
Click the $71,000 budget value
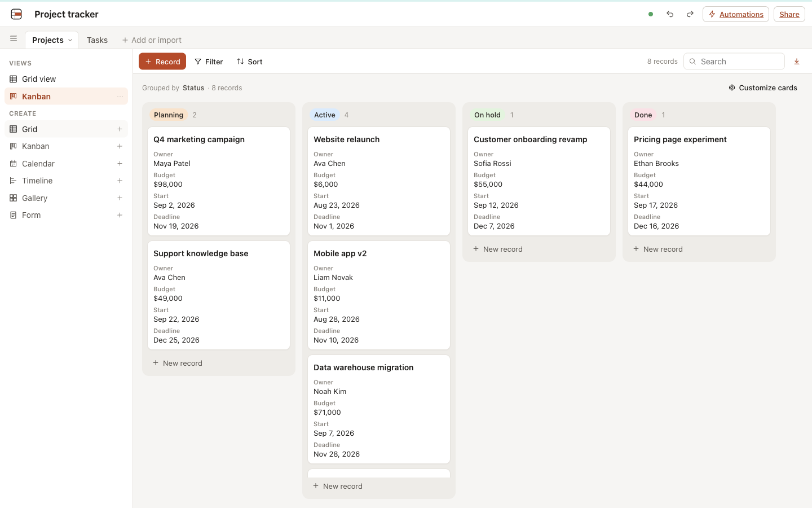327,413
